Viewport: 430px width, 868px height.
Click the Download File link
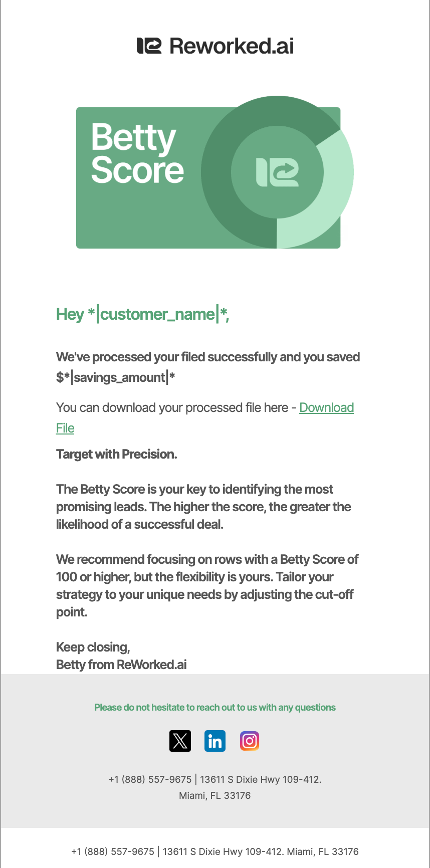pyautogui.click(x=326, y=408)
